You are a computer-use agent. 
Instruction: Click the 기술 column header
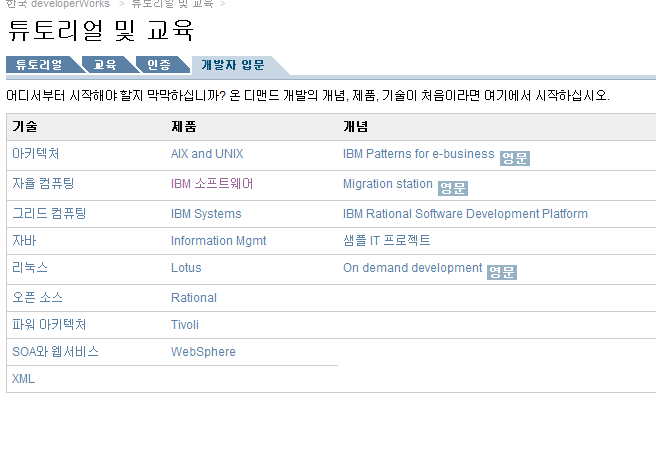coord(25,126)
